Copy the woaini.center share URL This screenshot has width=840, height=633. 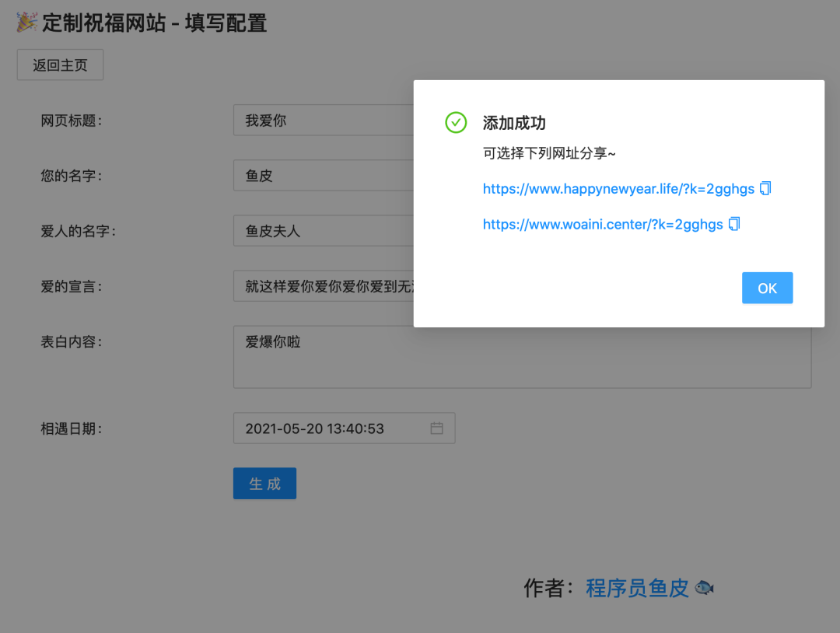pos(734,224)
